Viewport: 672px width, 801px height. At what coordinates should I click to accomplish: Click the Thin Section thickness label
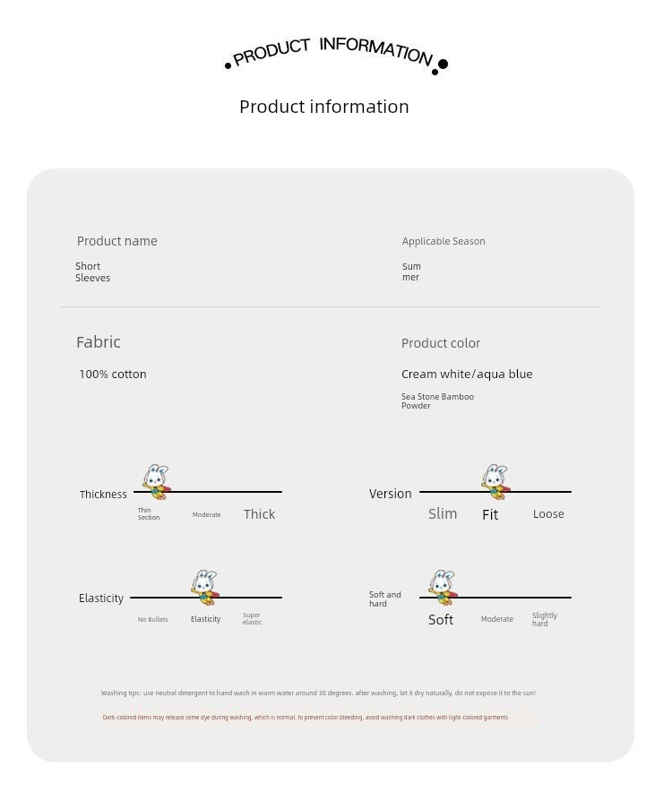coord(148,513)
